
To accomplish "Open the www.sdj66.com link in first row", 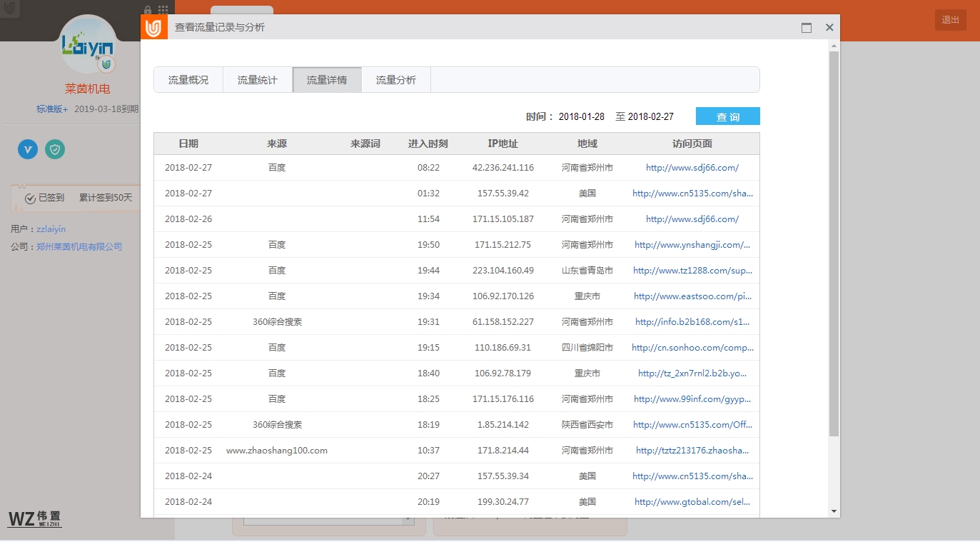I will point(692,168).
